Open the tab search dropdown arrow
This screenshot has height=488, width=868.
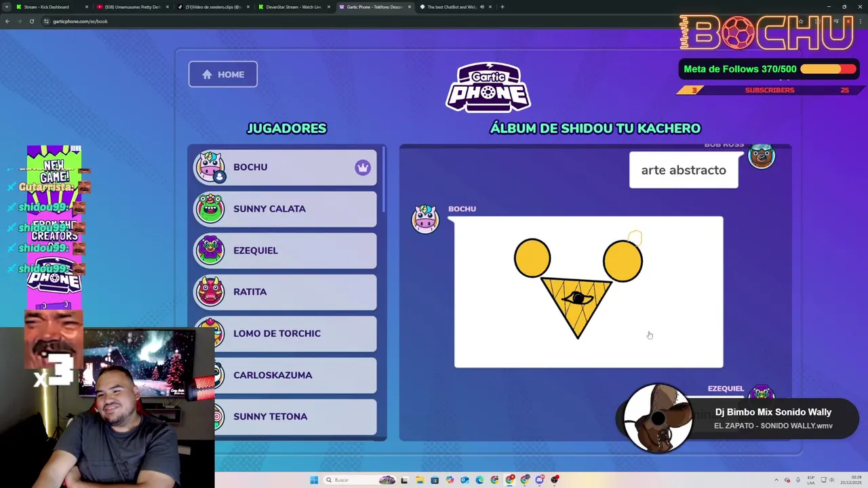pyautogui.click(x=7, y=7)
